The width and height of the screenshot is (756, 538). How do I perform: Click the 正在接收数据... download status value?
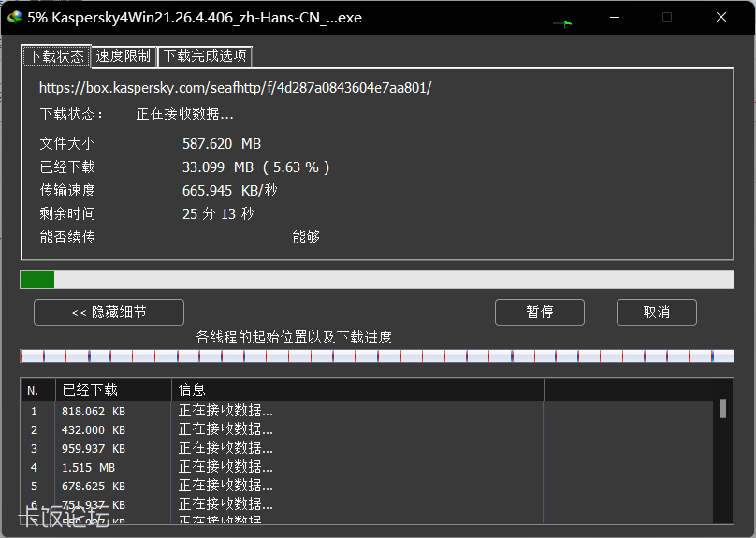(184, 114)
